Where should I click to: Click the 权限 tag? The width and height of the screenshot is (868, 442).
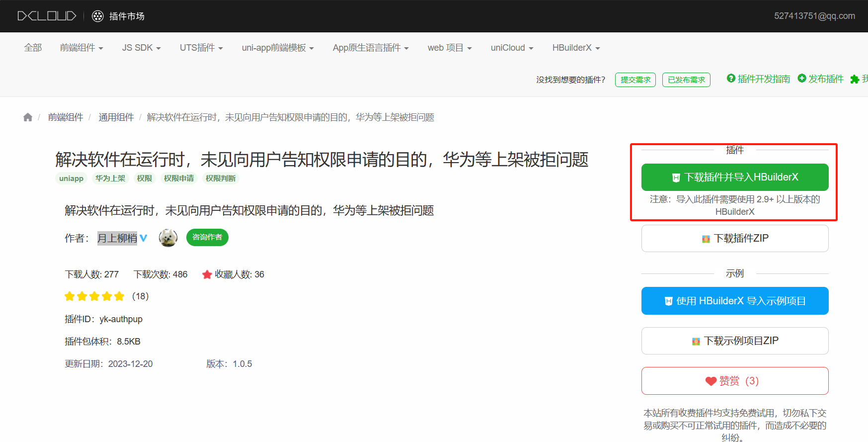(145, 178)
